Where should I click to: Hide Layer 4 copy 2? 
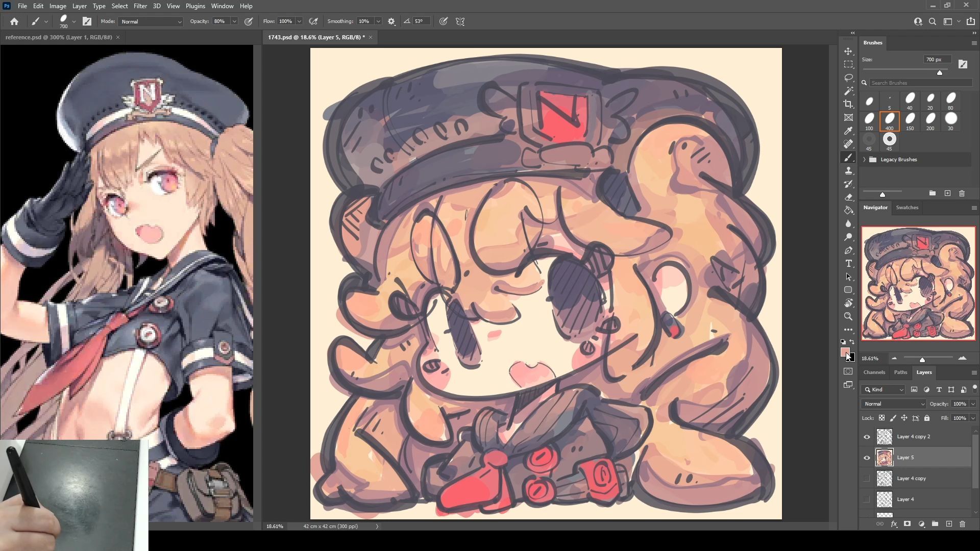pyautogui.click(x=867, y=437)
